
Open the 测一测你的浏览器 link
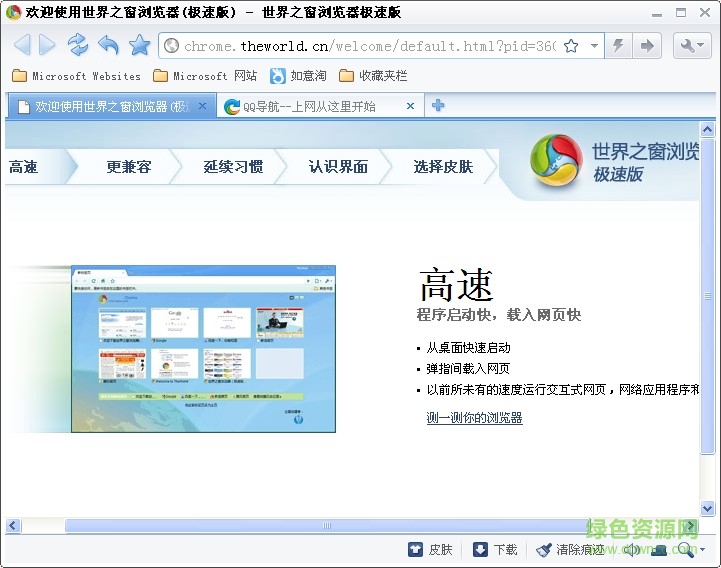[x=474, y=417]
